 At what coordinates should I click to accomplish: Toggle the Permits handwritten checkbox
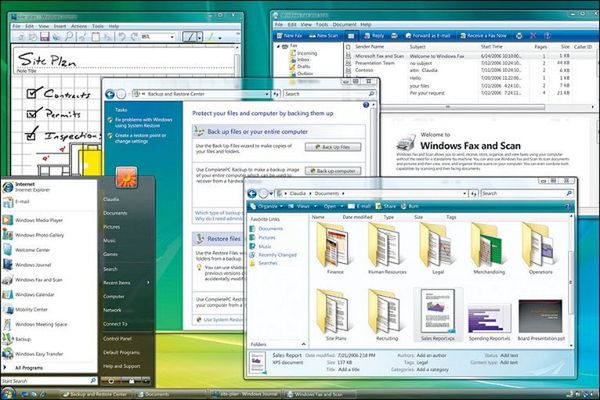point(34,113)
